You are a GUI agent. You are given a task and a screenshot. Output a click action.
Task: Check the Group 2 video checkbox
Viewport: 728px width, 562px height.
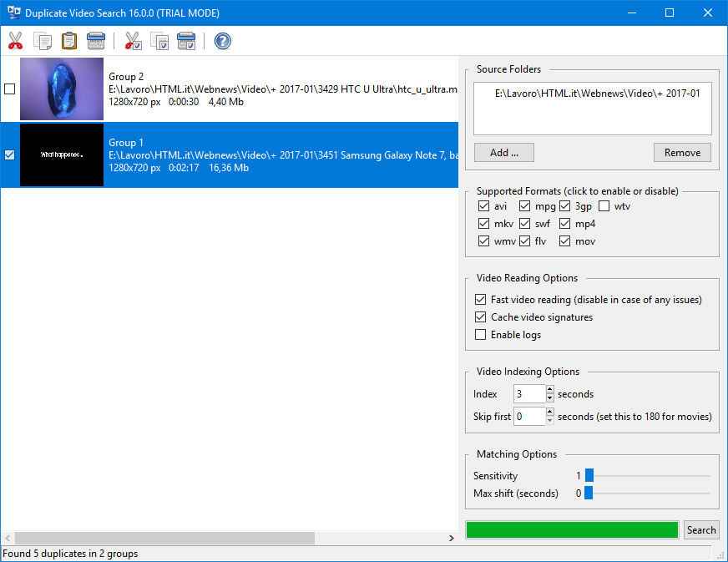[x=10, y=89]
